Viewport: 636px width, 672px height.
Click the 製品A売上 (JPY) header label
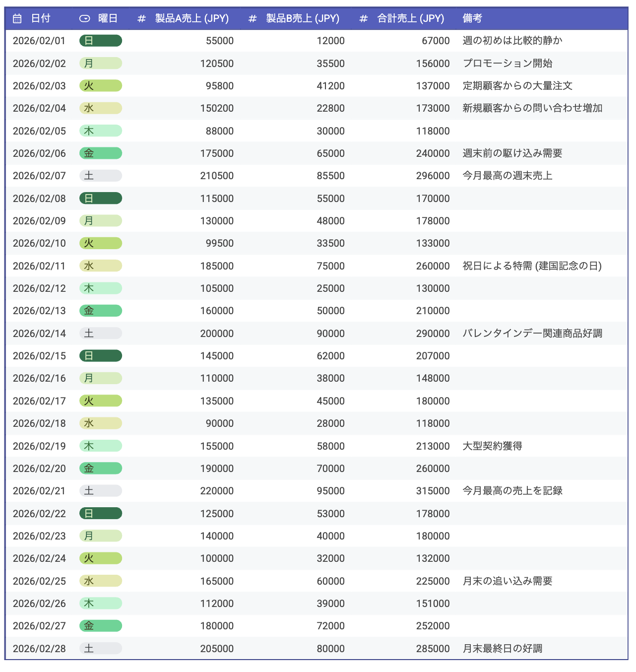191,18
